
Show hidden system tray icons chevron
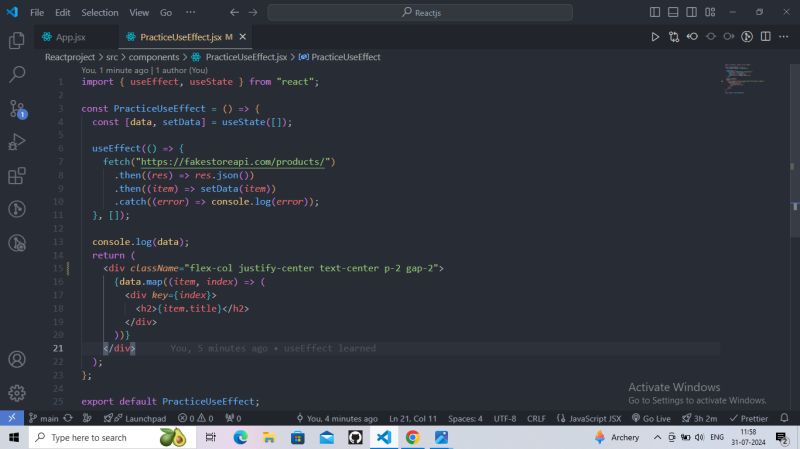[x=658, y=437]
